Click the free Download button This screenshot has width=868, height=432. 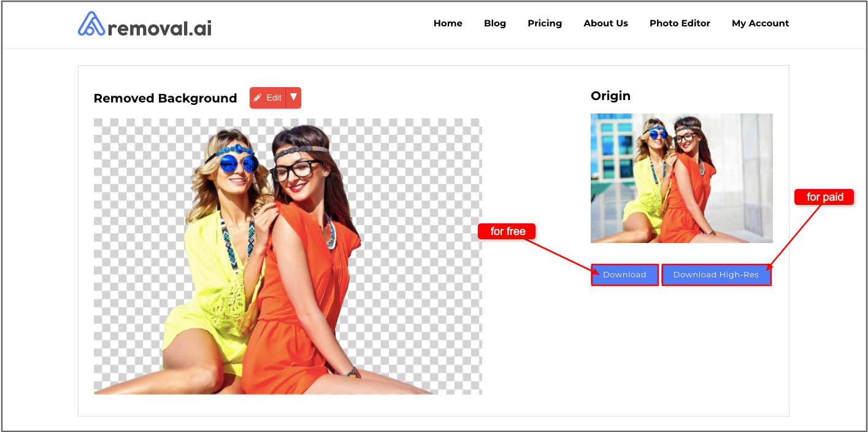(x=624, y=275)
